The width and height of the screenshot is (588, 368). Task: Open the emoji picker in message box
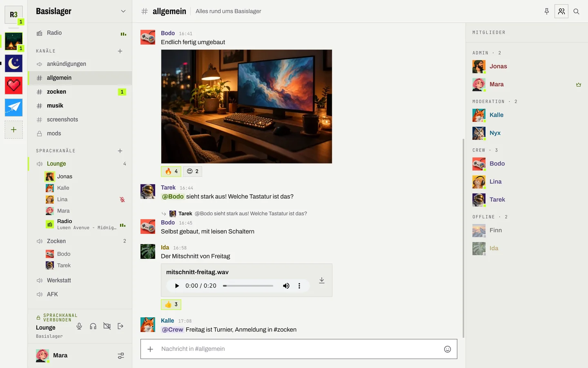[448, 349]
